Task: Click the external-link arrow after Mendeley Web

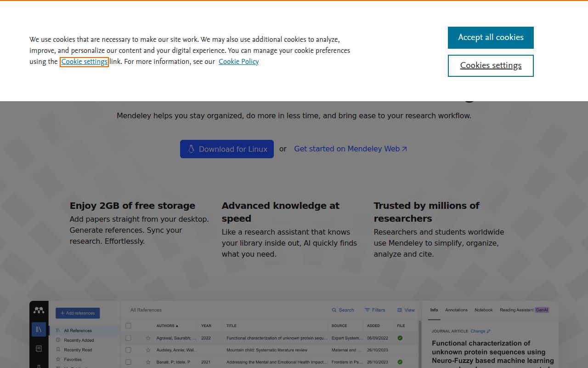Action: (404, 149)
